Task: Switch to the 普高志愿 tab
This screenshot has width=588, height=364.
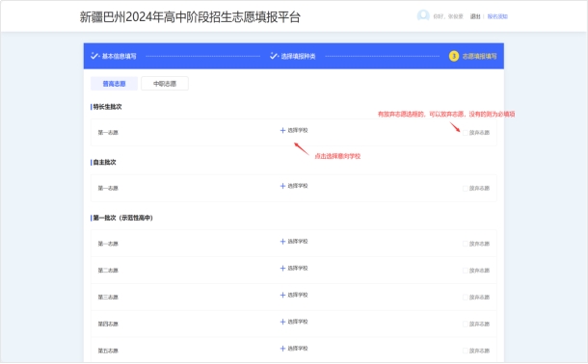Action: click(x=114, y=84)
